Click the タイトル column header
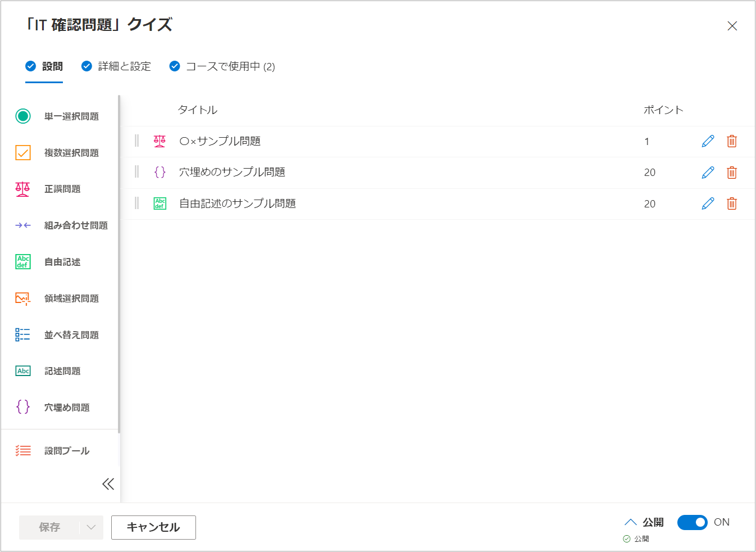Viewport: 756px width, 552px height. coord(198,110)
